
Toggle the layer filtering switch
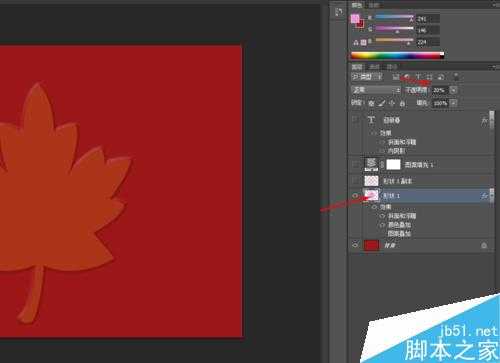(456, 77)
